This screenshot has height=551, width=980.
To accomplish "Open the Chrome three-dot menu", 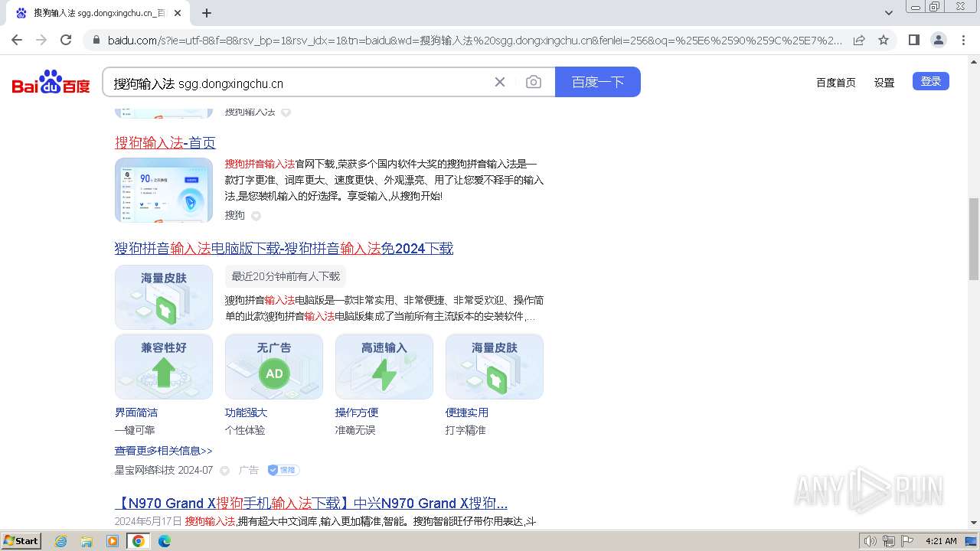I will tap(964, 40).
